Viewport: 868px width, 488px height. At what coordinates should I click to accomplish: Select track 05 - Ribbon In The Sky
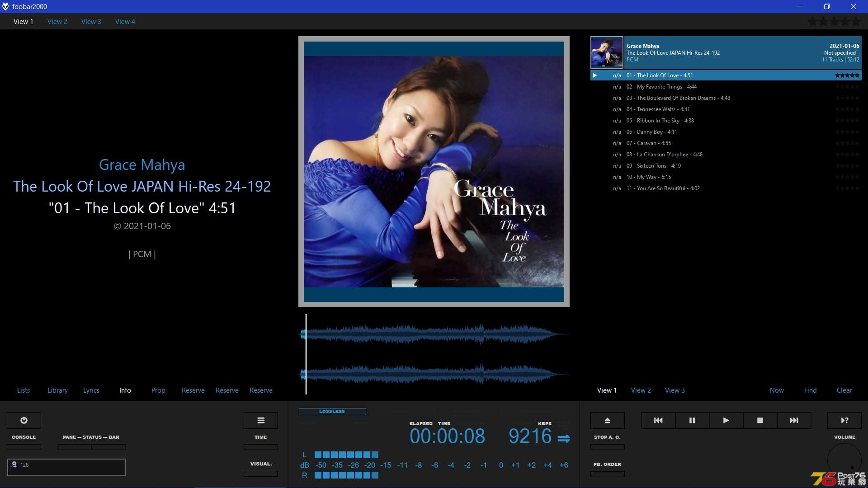726,121
